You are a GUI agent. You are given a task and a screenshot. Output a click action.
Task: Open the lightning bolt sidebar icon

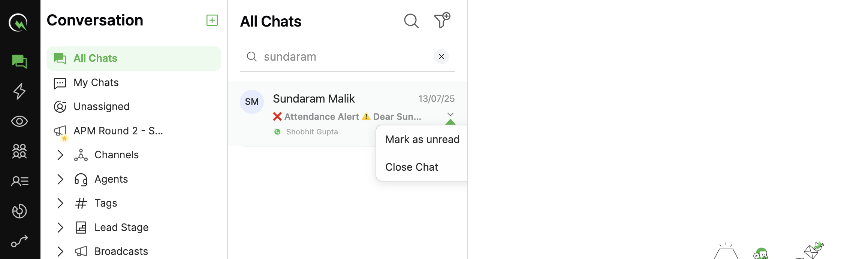coord(19,91)
